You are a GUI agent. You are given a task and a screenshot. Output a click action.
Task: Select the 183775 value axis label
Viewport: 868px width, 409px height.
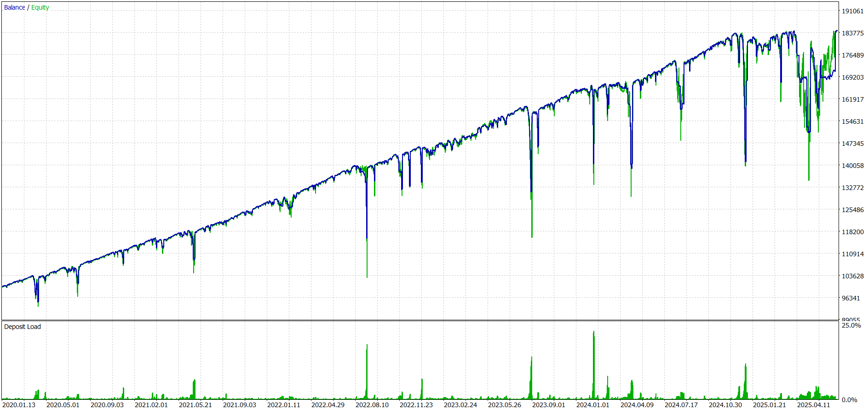(852, 33)
